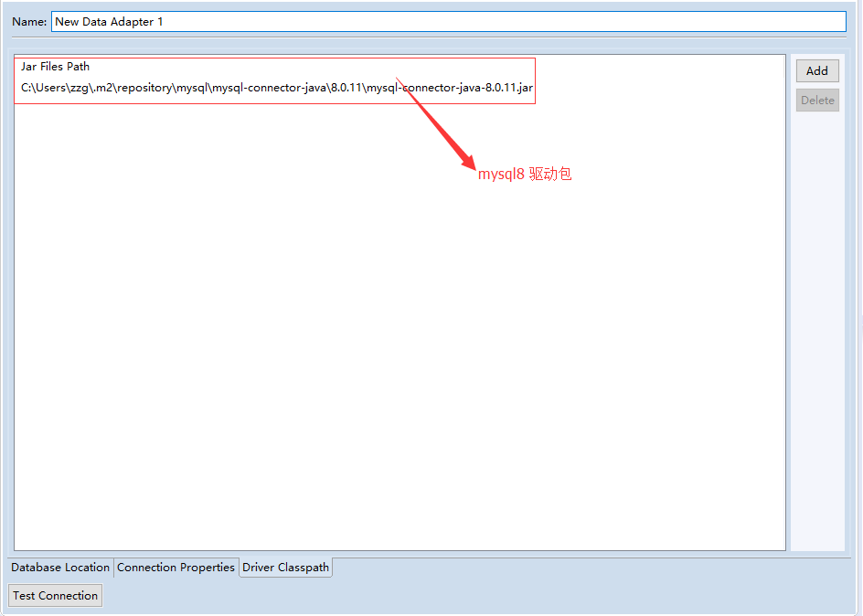Click the Delete jar button
The image size is (863, 616).
[817, 101]
